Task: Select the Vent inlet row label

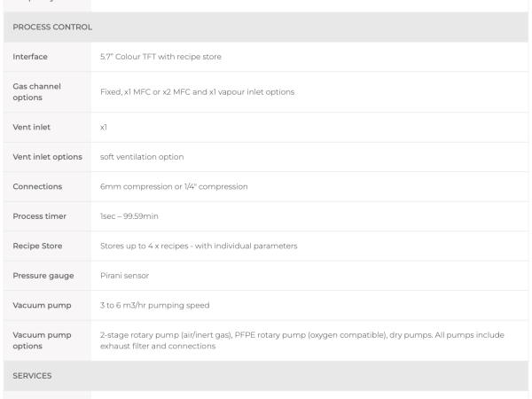Action: [32, 127]
